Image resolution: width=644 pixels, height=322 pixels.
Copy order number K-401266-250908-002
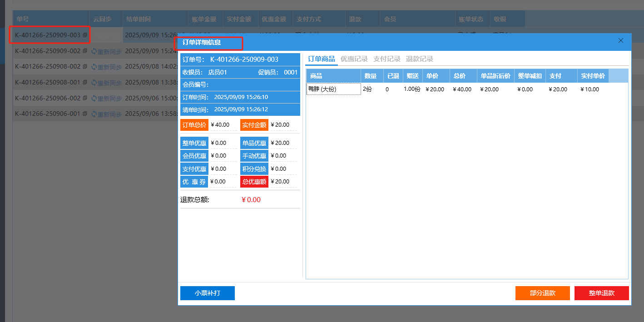click(85, 67)
